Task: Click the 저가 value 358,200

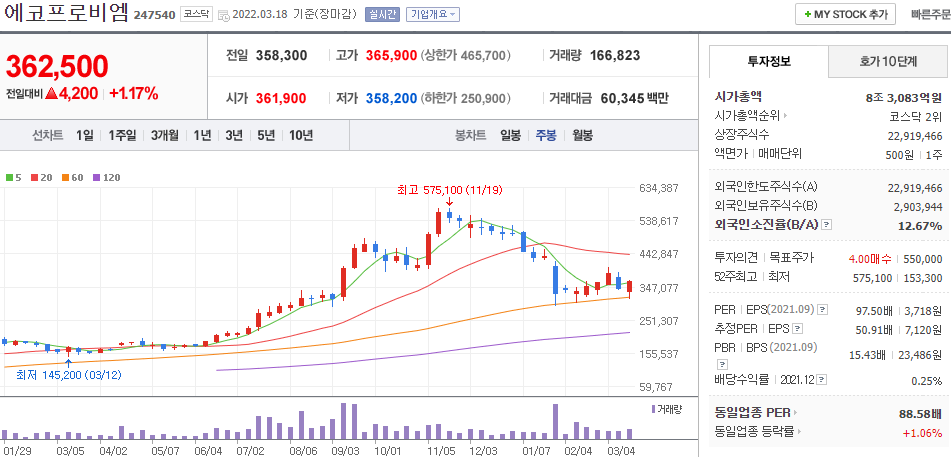Action: (391, 98)
